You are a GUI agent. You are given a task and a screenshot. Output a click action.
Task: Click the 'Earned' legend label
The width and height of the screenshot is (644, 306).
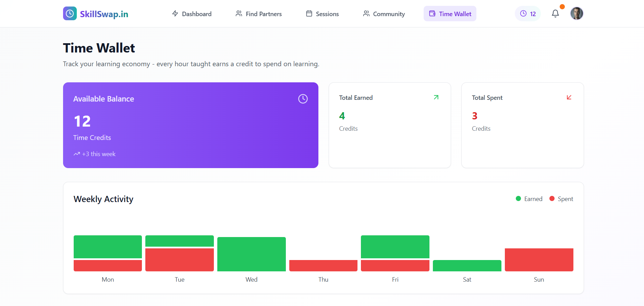(x=533, y=199)
